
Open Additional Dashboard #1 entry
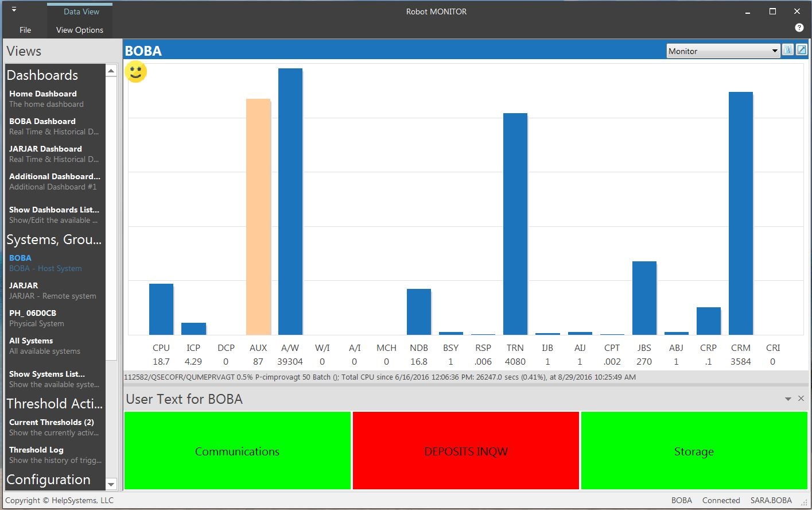point(55,181)
